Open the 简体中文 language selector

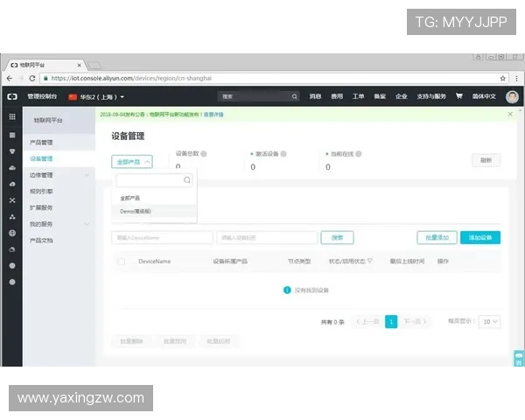pos(484,96)
